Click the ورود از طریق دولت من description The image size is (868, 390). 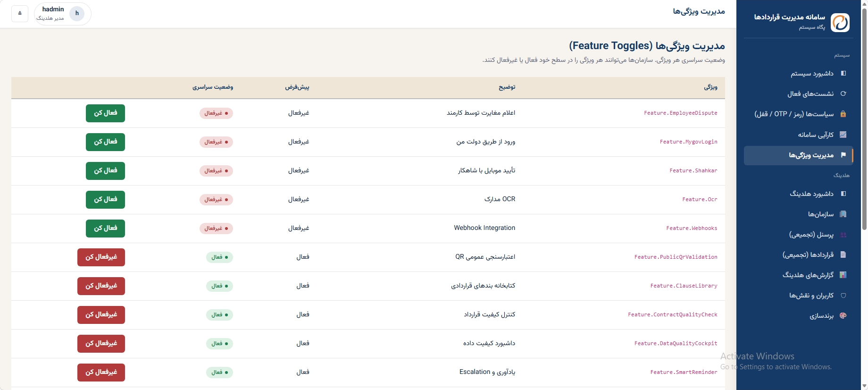tap(485, 142)
